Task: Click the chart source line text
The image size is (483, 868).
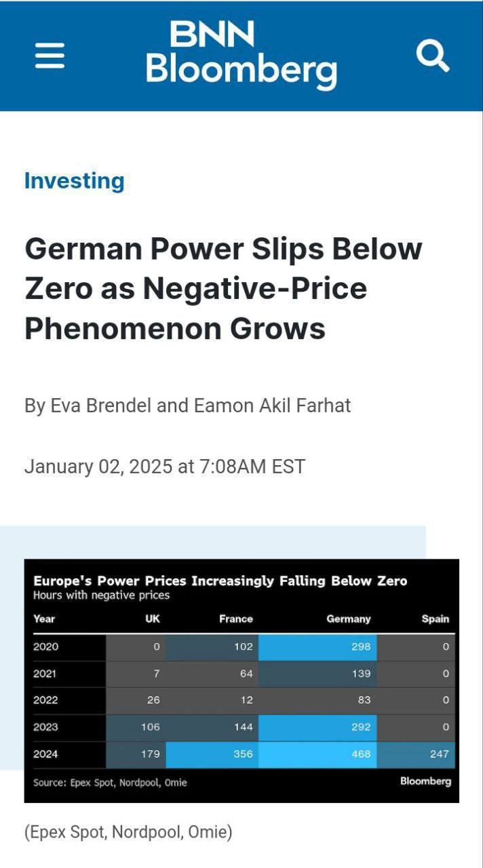Action: [x=110, y=783]
